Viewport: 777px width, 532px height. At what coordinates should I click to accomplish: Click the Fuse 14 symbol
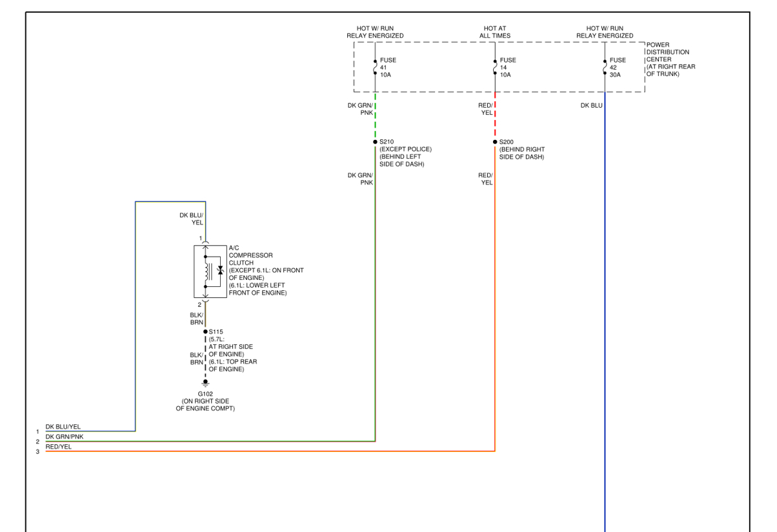click(x=495, y=67)
